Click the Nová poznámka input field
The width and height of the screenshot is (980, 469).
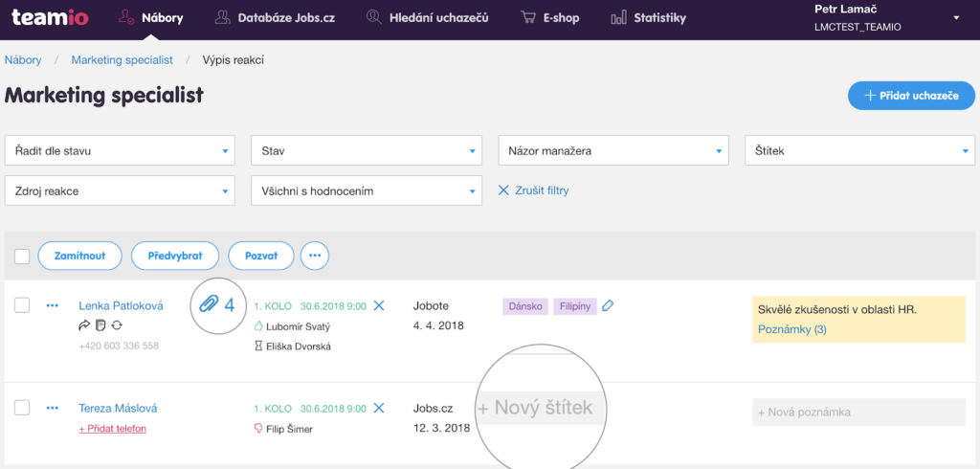(858, 413)
